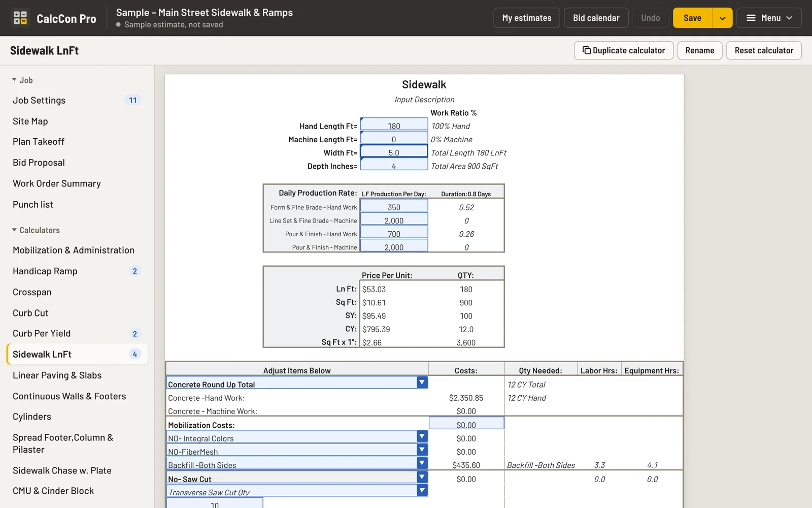Open Plan Takeoff page
Image resolution: width=812 pixels, height=508 pixels.
(x=77, y=142)
